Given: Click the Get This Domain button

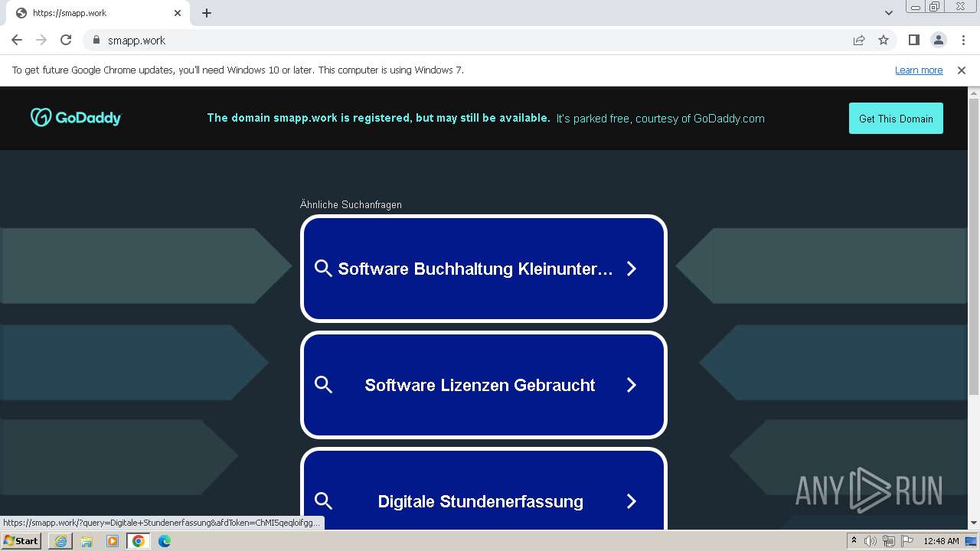Looking at the screenshot, I should click(x=896, y=119).
